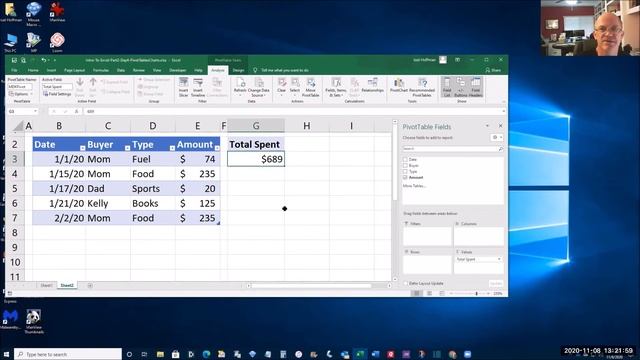This screenshot has height=360, width=640.
Task: Click the Insert Timeline icon
Action: (x=198, y=87)
